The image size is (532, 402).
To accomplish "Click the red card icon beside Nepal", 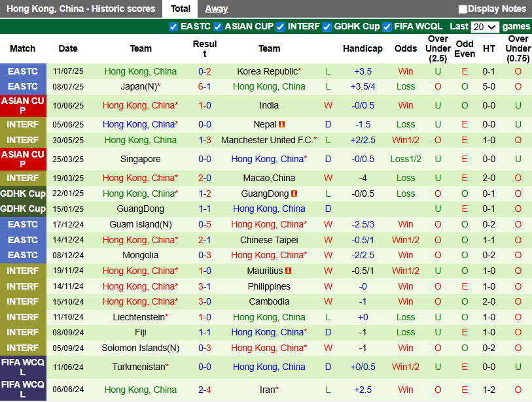I will pos(281,124).
